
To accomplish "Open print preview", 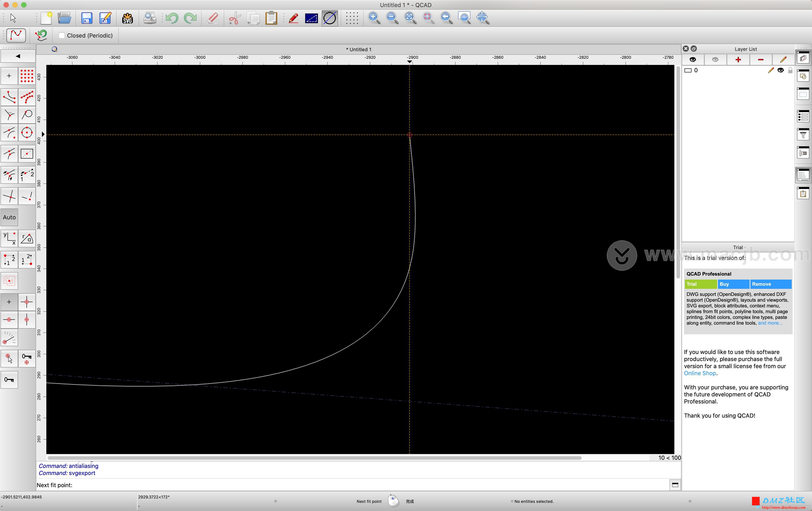I will [x=150, y=18].
